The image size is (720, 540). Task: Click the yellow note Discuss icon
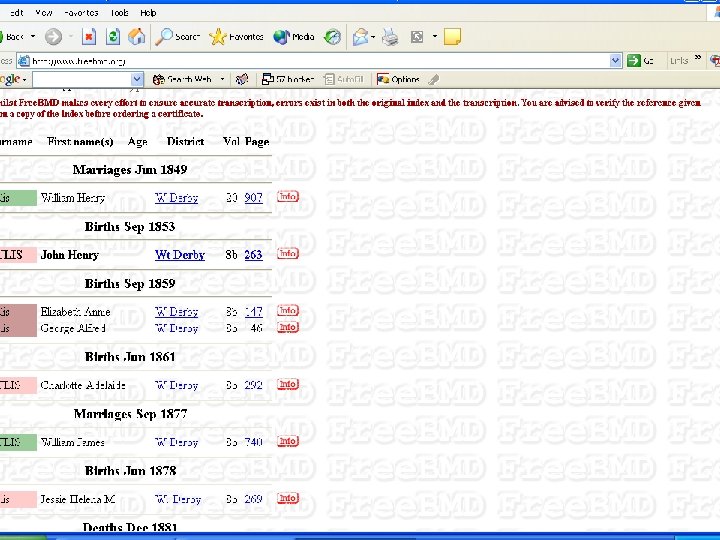(x=452, y=36)
